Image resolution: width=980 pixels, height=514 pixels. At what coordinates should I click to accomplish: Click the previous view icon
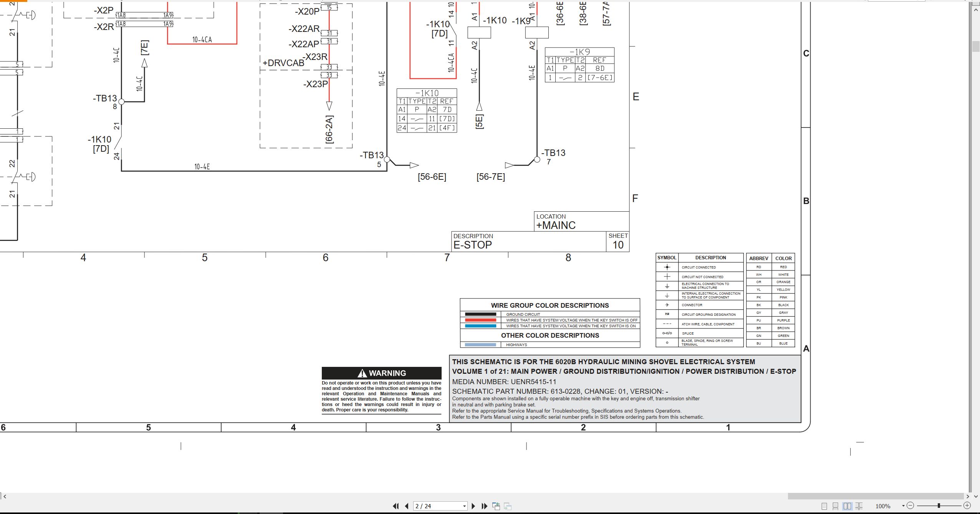click(496, 506)
